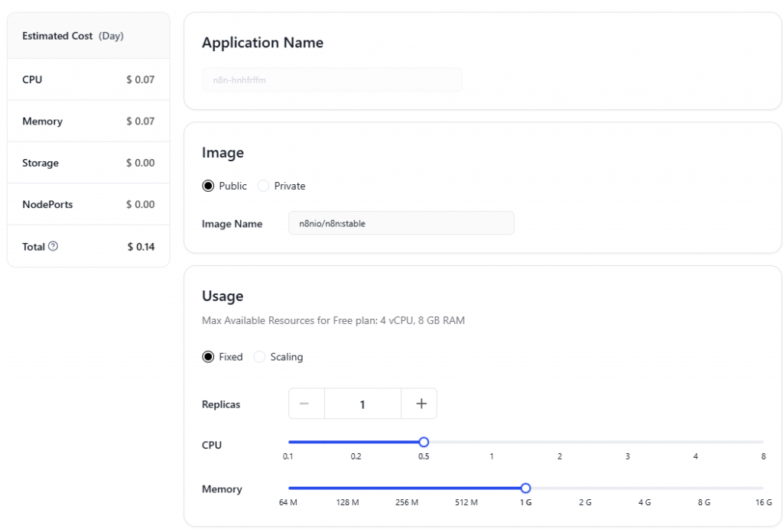
Task: Click the Memory slider handle
Action: [x=525, y=488]
